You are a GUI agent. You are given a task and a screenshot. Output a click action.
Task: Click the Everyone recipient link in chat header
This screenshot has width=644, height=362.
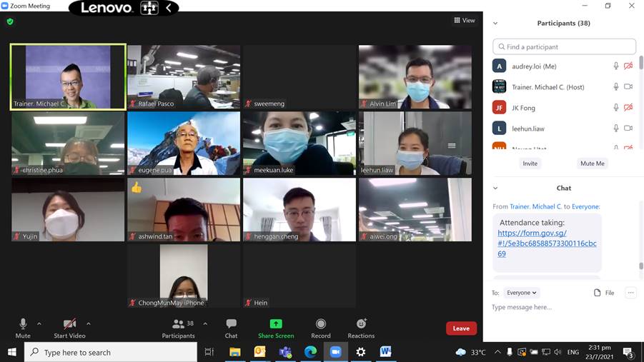click(x=585, y=206)
